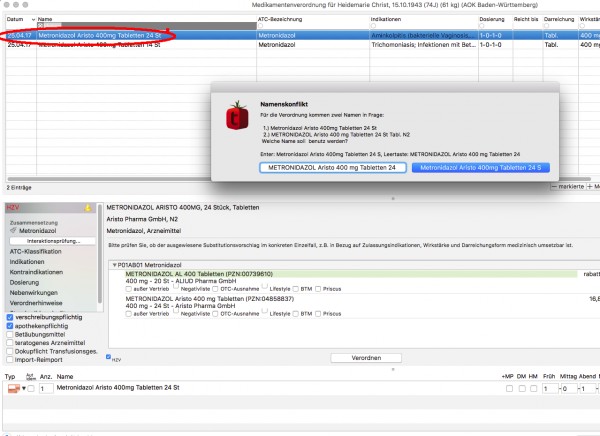
Task: Toggle the Aut idem checkbox in order row
Action: (31, 389)
